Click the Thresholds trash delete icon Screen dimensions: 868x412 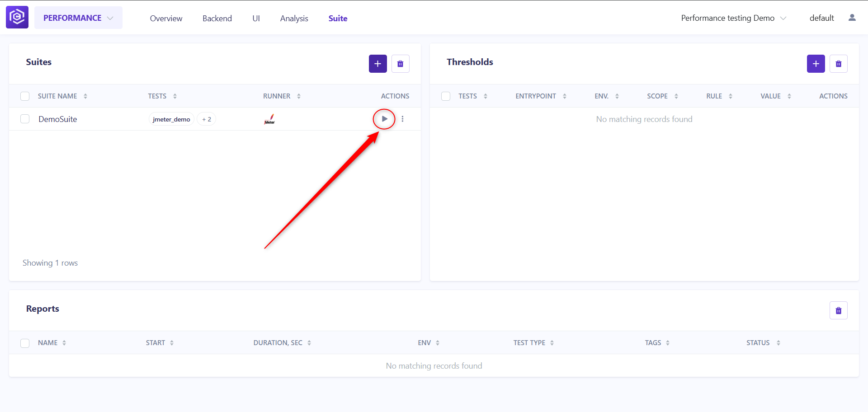tap(838, 64)
